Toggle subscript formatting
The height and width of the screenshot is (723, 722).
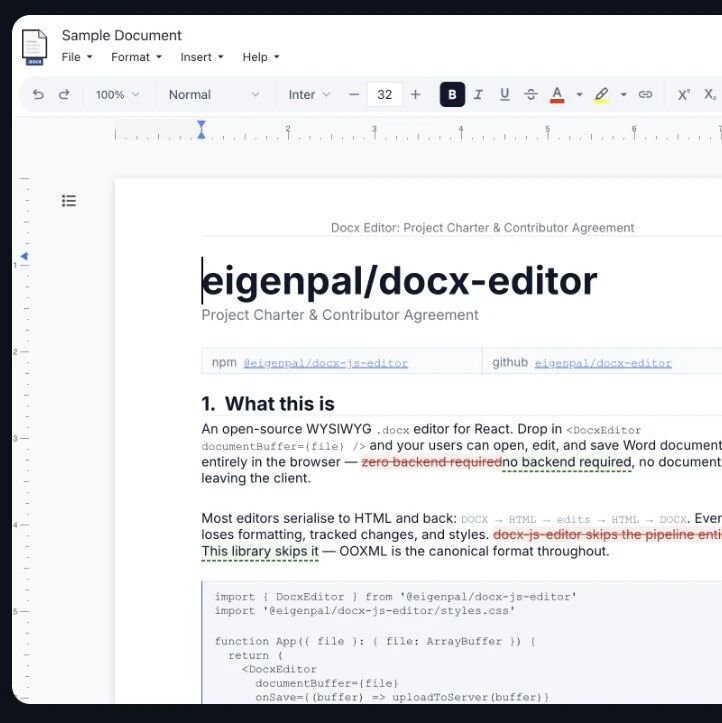pos(710,95)
